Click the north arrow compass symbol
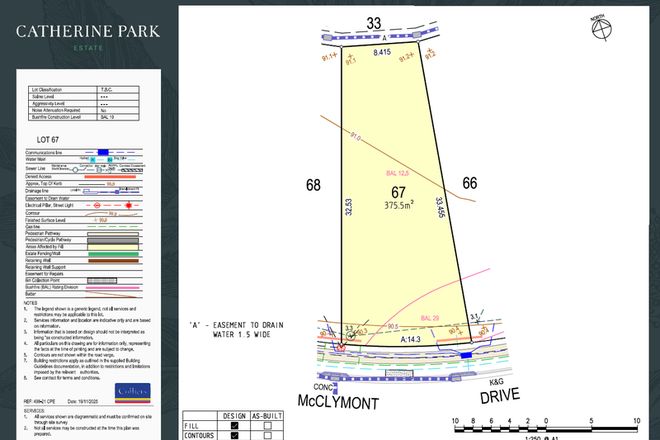660x440 pixels. tap(601, 30)
